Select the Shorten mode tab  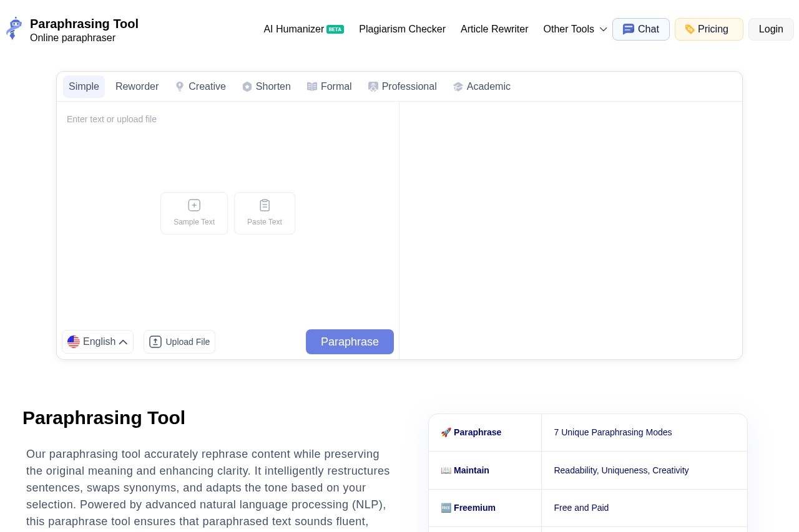coord(267,87)
